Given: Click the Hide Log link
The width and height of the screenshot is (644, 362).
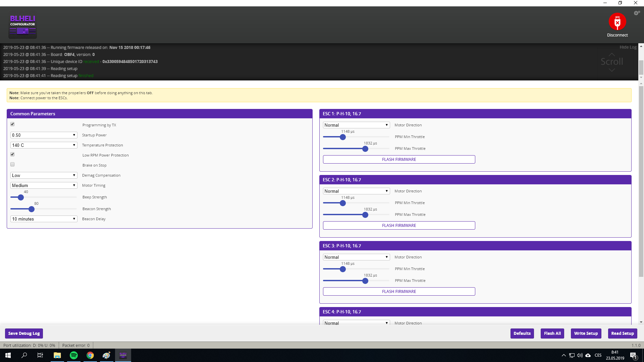Looking at the screenshot, I should (628, 47).
